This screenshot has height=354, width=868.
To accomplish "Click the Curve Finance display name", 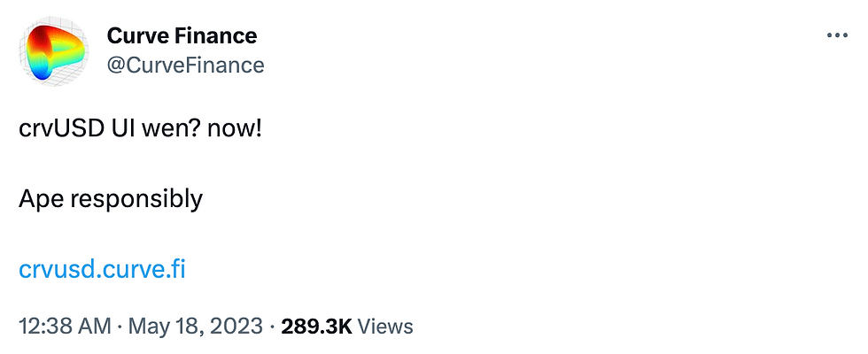I will pos(182,36).
